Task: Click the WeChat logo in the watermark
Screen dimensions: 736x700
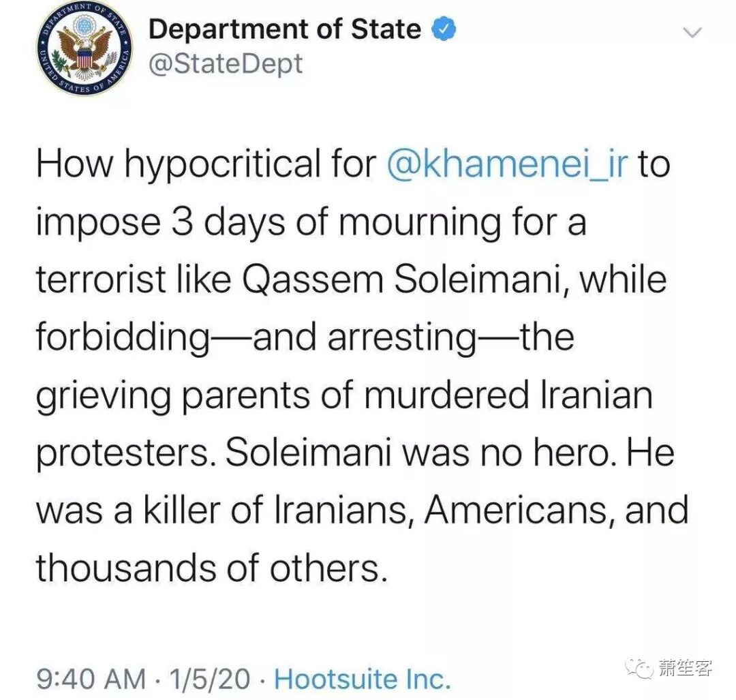Action: [x=641, y=667]
